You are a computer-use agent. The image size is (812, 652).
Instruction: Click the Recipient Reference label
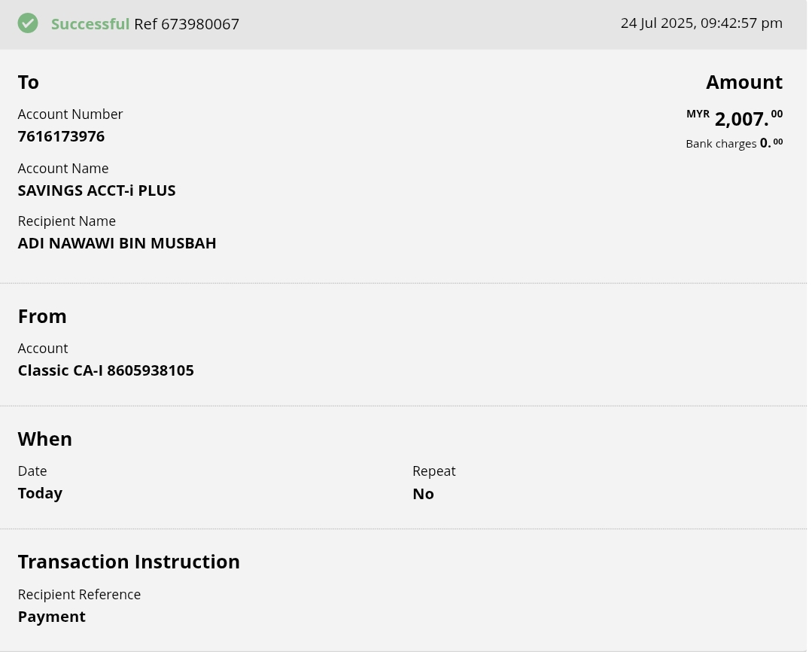79,595
